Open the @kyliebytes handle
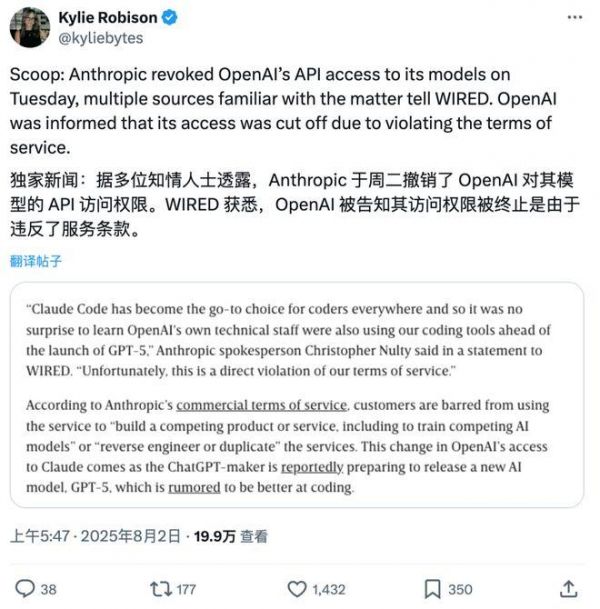Viewport: 600px width, 609px height. (x=101, y=38)
